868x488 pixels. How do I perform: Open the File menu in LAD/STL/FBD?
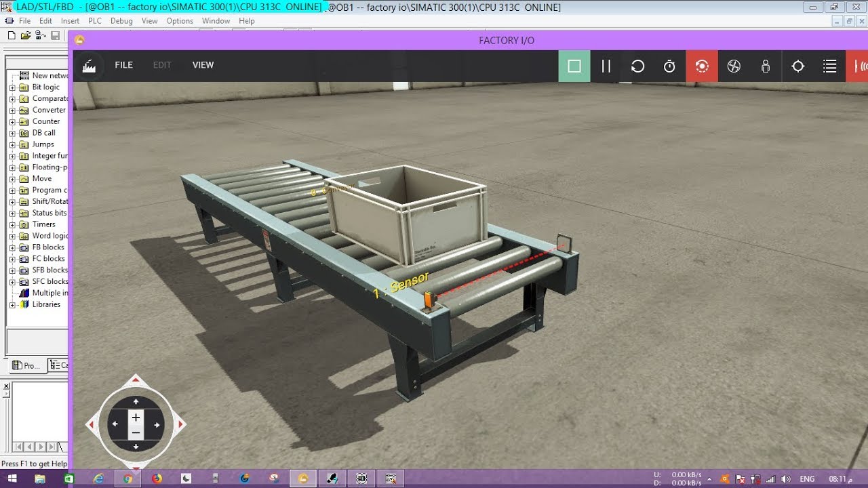(25, 21)
